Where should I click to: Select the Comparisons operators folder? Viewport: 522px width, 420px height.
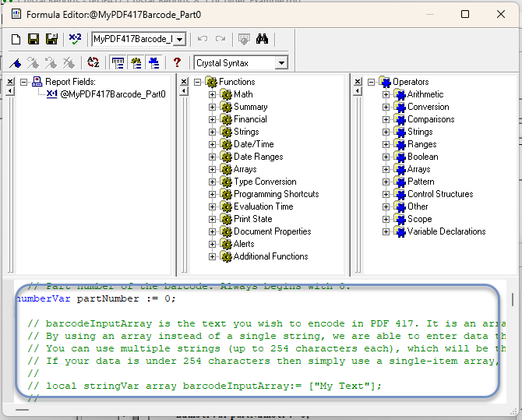click(x=431, y=119)
